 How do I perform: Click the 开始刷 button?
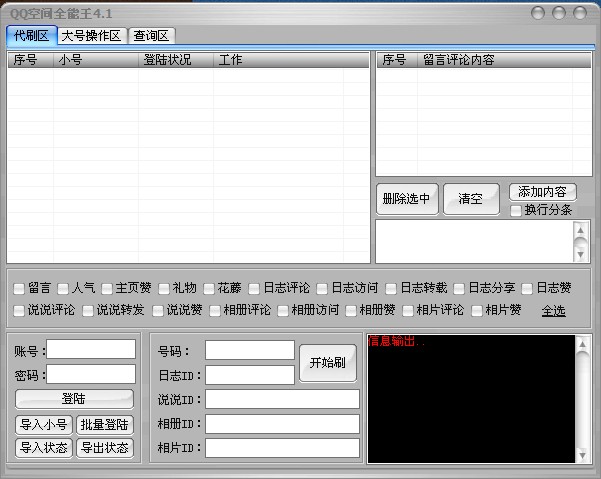[328, 363]
